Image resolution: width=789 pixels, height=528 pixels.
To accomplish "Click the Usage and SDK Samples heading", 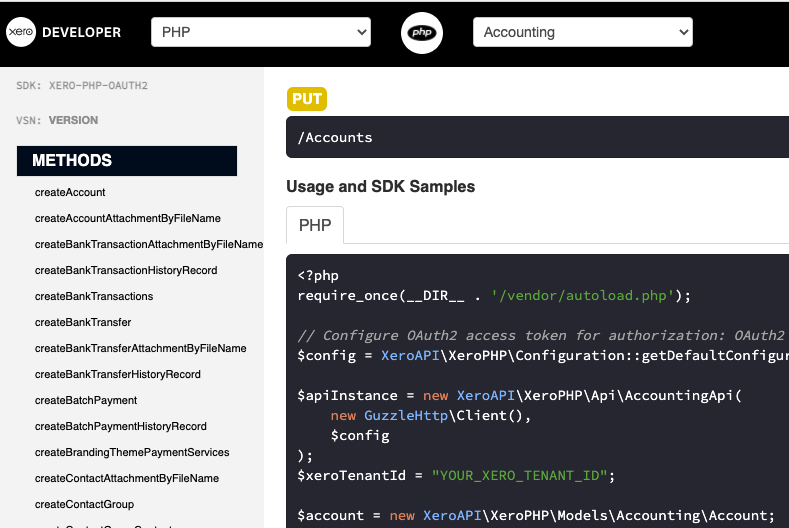I will pos(380,186).
